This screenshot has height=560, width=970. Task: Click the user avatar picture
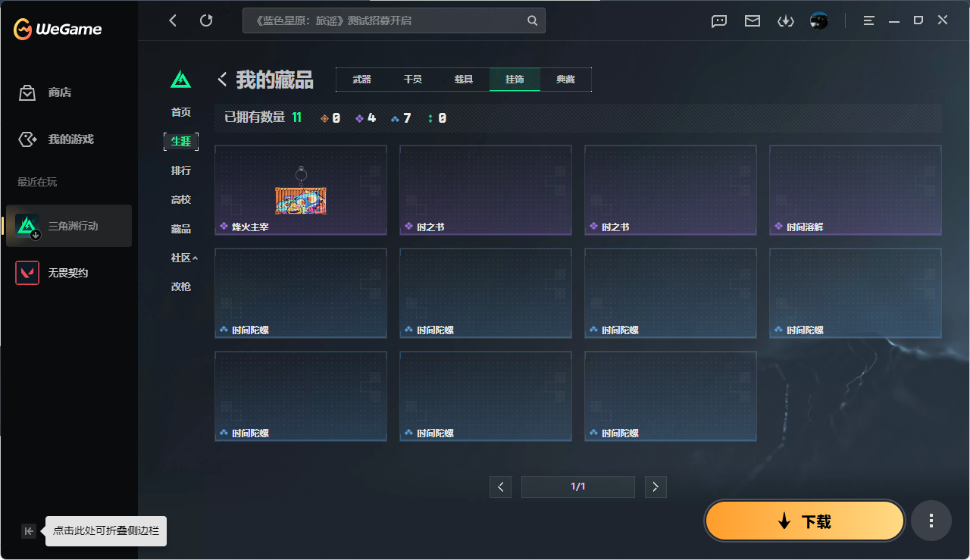click(818, 20)
